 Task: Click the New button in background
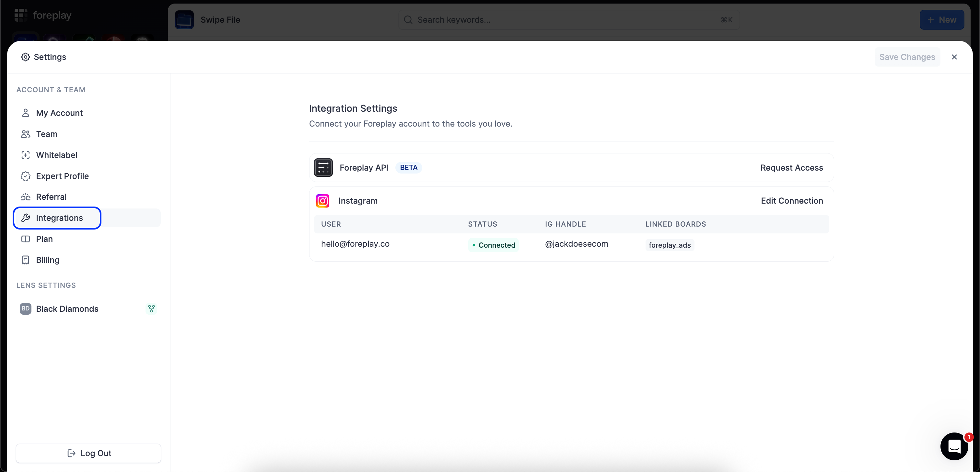[941, 20]
